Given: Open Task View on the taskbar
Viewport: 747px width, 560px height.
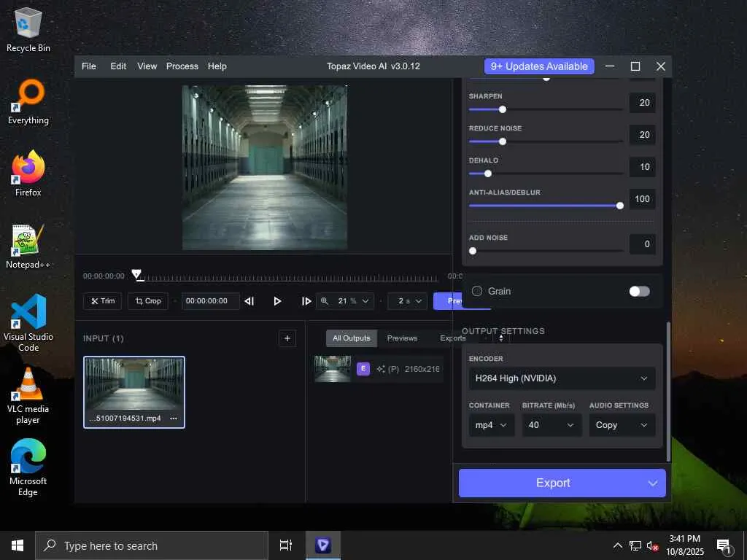Looking at the screenshot, I should pyautogui.click(x=286, y=545).
